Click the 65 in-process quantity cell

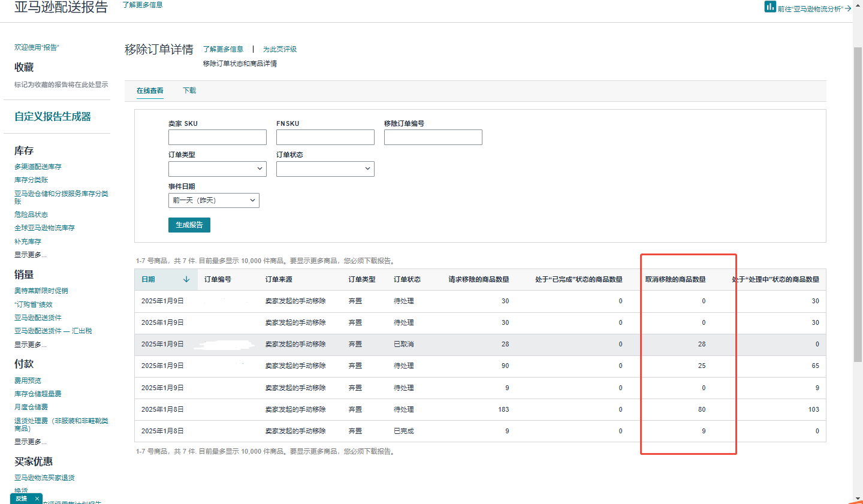[815, 366]
